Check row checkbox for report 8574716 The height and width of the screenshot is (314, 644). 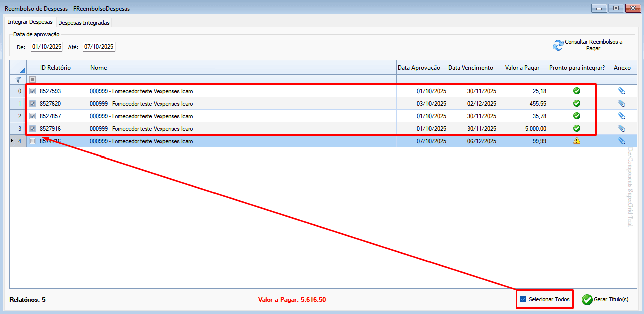pos(33,141)
